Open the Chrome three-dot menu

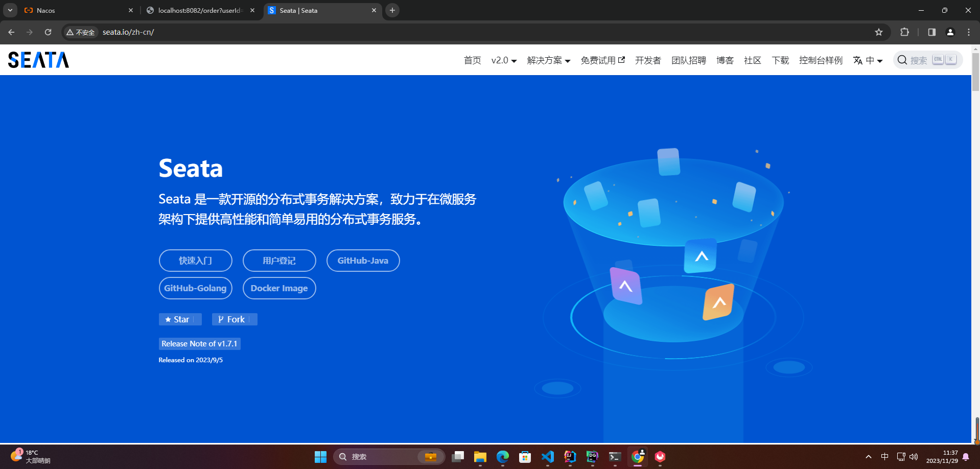click(969, 32)
